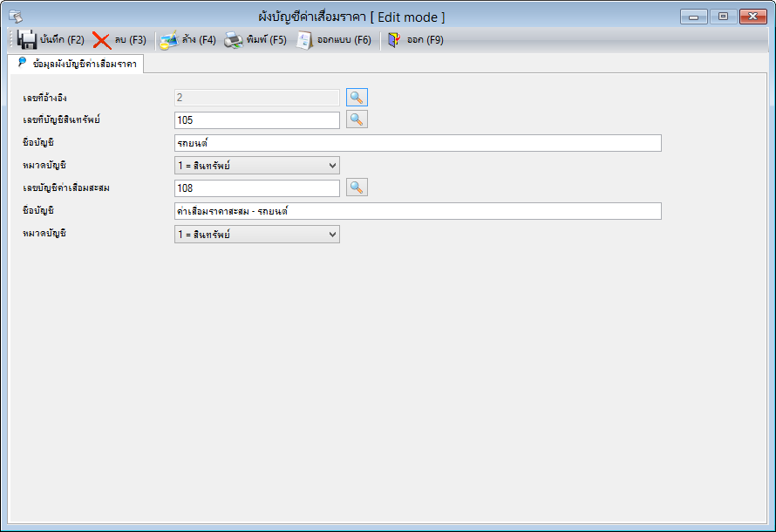
Task: Click the ออก (F9) text label
Action: [x=425, y=40]
